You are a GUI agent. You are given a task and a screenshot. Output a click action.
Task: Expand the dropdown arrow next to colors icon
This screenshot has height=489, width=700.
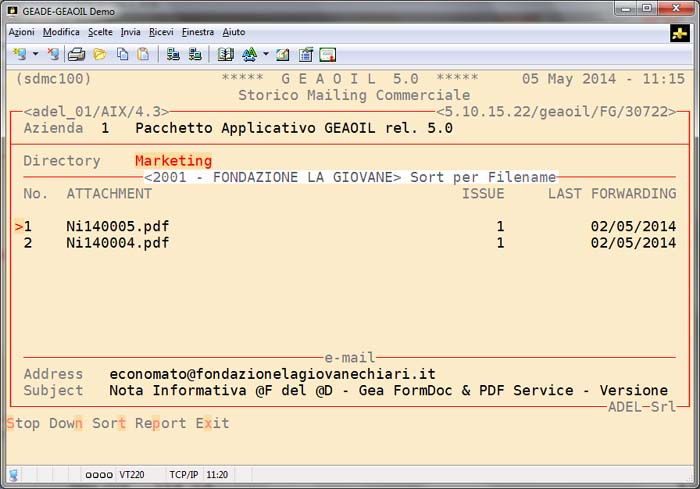(x=265, y=54)
